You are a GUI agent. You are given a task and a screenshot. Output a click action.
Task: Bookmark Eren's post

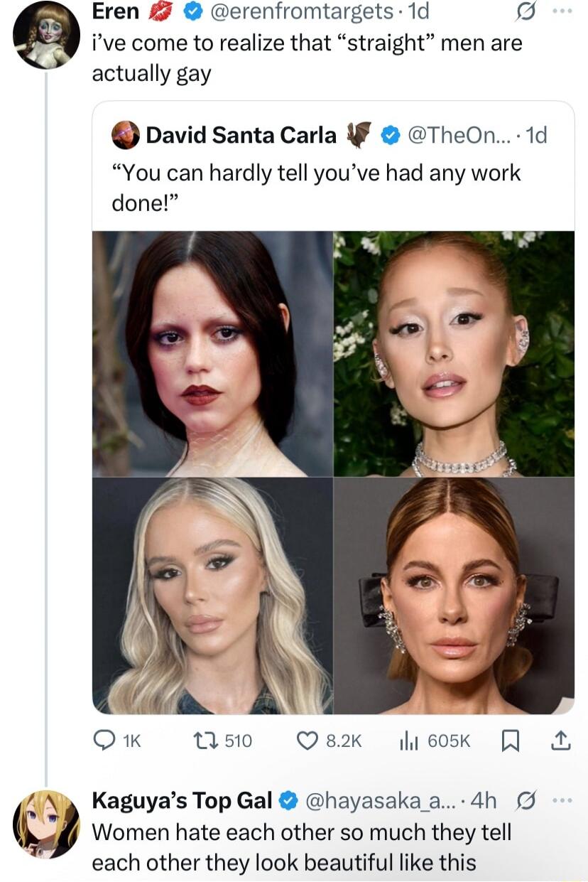[510, 741]
